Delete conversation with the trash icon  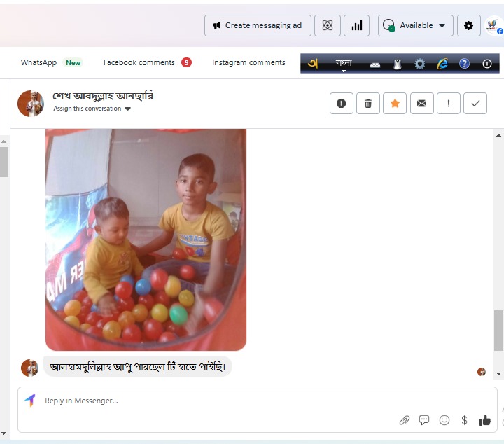(368, 103)
